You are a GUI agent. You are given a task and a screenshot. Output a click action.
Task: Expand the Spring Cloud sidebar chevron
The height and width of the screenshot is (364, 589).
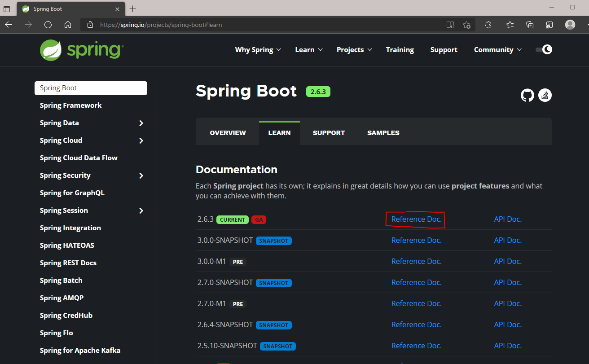141,140
